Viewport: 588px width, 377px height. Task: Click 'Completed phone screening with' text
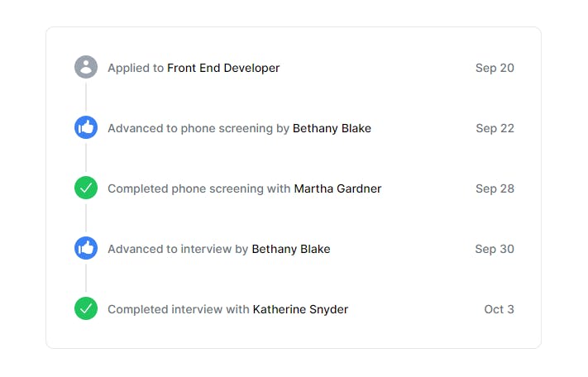[199, 188]
